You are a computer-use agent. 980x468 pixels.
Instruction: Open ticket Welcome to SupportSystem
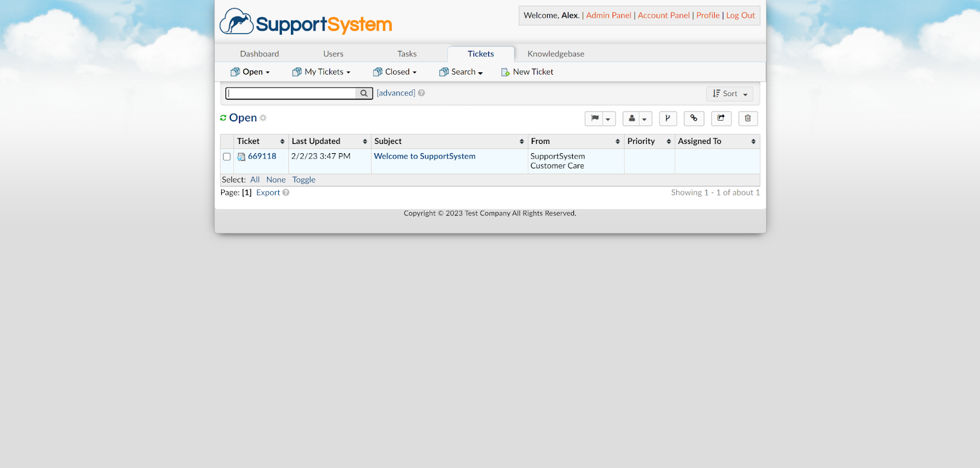point(424,156)
